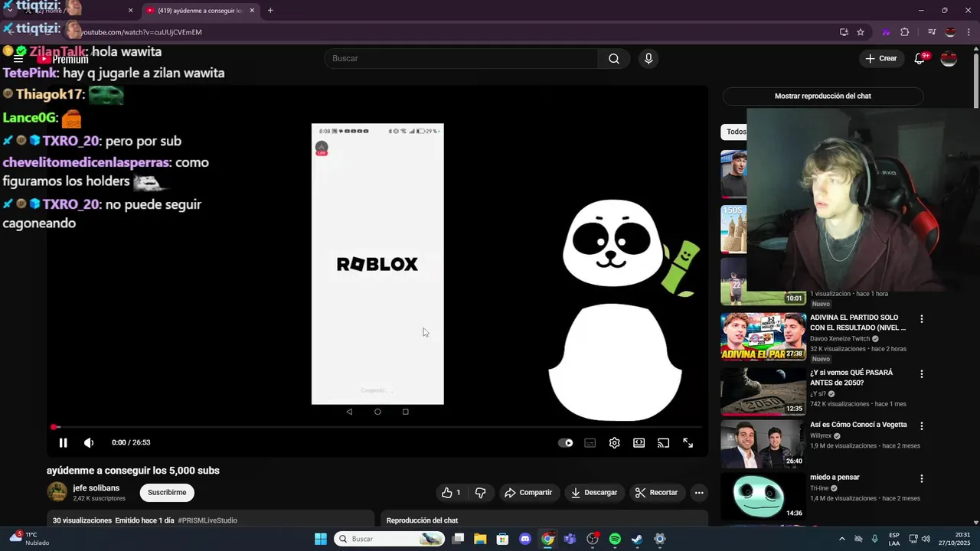Screen dimensions: 980x551
Task: Click the red video progress bar
Action: tap(377, 427)
